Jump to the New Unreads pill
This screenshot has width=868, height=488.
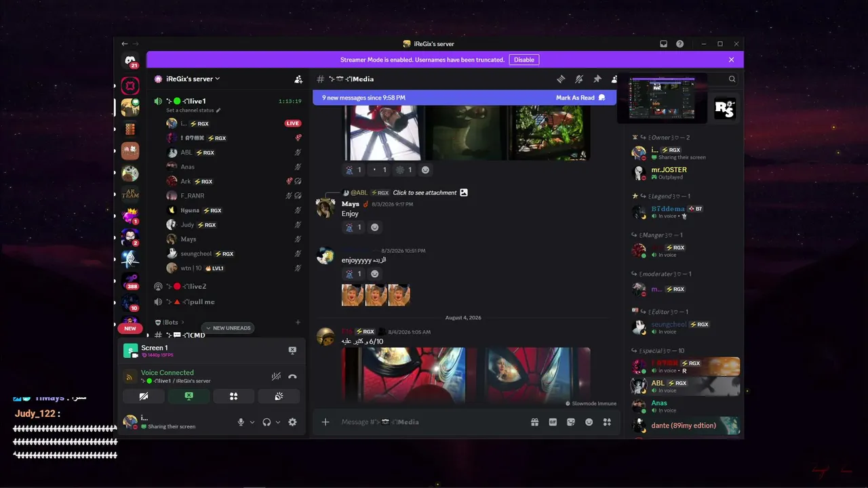pos(228,328)
